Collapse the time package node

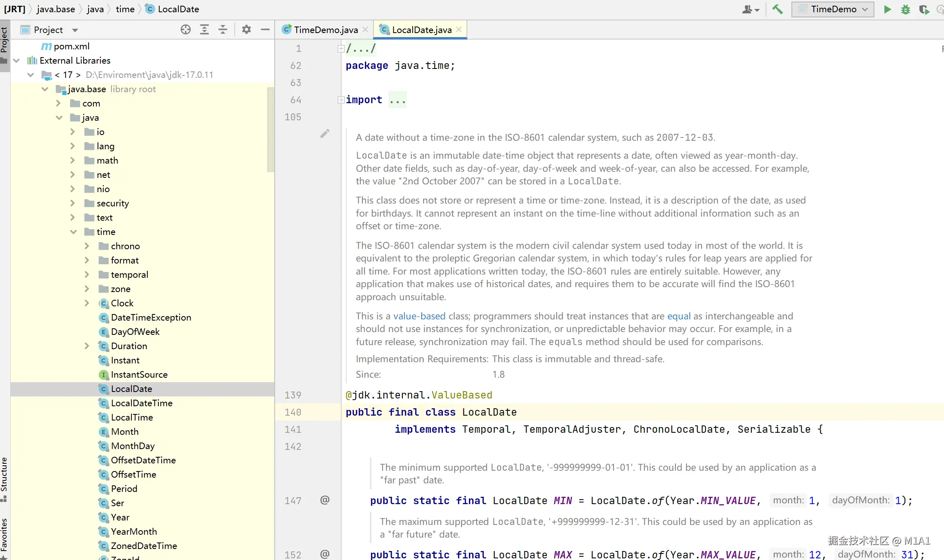tap(73, 232)
